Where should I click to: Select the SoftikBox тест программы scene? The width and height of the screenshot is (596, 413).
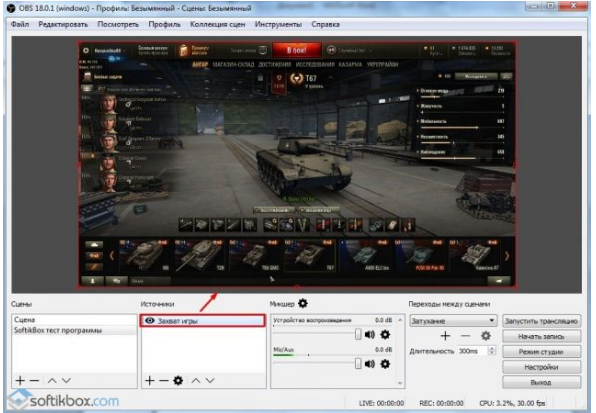pyautogui.click(x=74, y=330)
